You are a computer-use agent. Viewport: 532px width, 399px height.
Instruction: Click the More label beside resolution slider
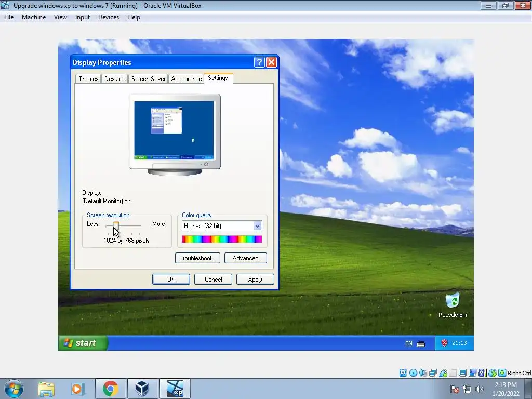click(x=158, y=224)
